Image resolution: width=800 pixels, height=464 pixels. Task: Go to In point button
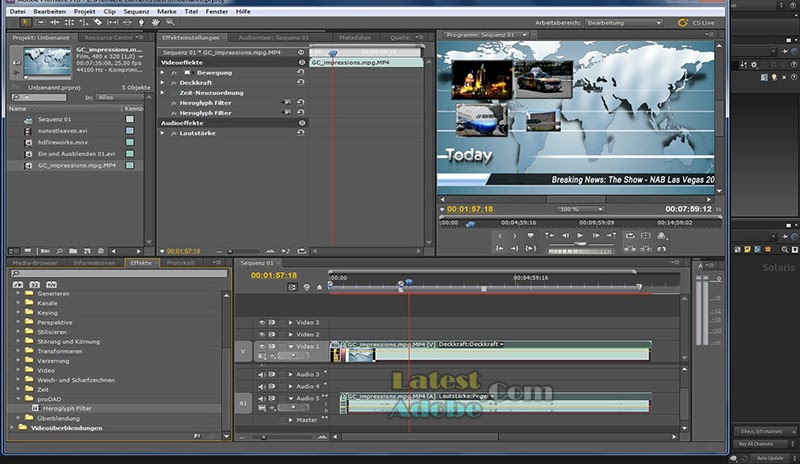tap(500, 249)
